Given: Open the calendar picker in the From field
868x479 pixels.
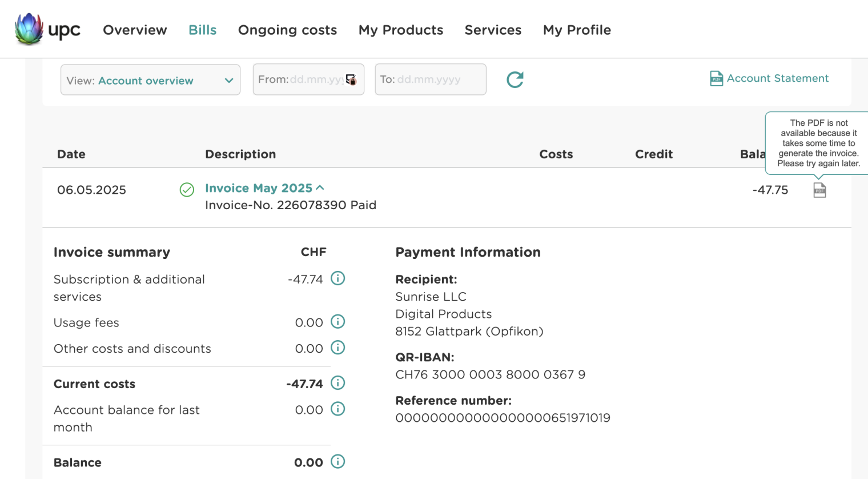Looking at the screenshot, I should 350,79.
